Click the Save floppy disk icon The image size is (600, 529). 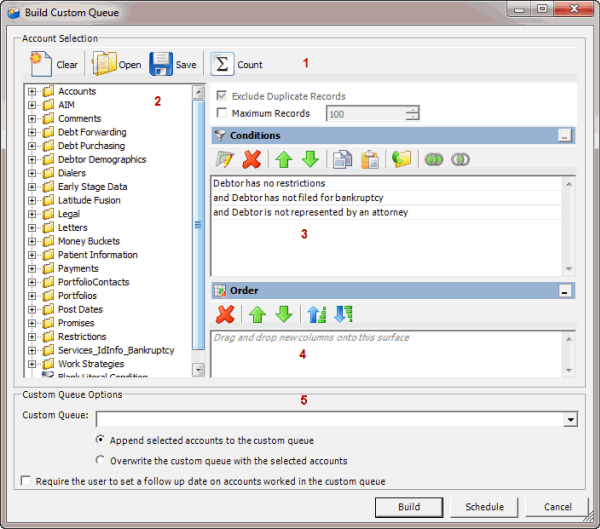pos(161,64)
